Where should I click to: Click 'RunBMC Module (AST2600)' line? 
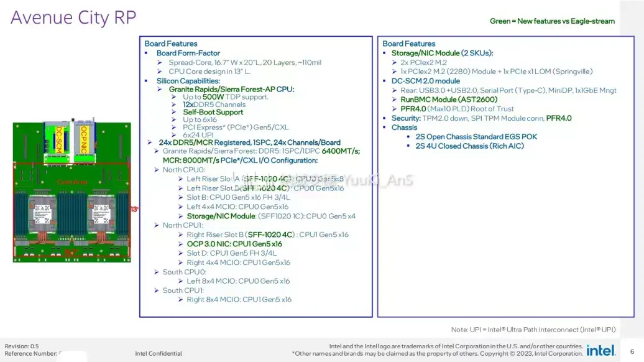tap(449, 100)
